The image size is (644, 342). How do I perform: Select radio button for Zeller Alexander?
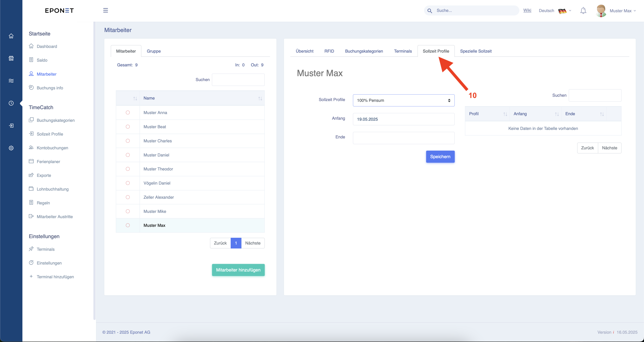[128, 197]
